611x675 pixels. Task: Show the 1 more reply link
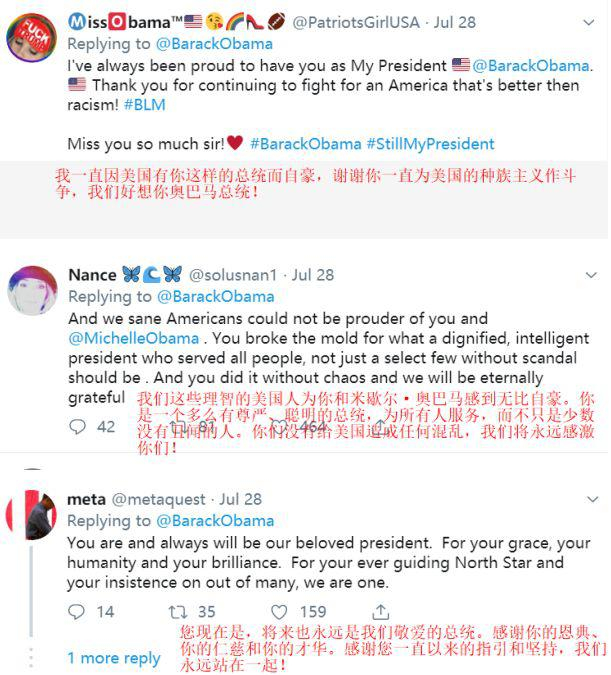pyautogui.click(x=114, y=658)
